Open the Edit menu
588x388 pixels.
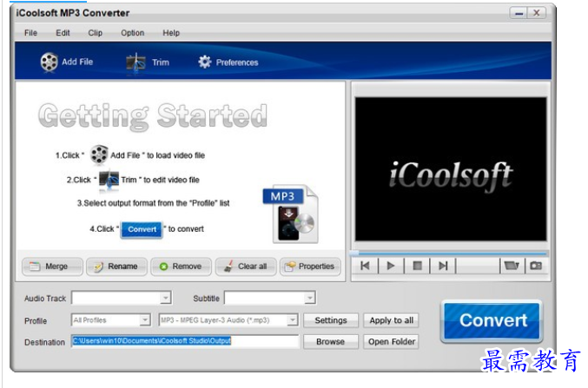(63, 33)
